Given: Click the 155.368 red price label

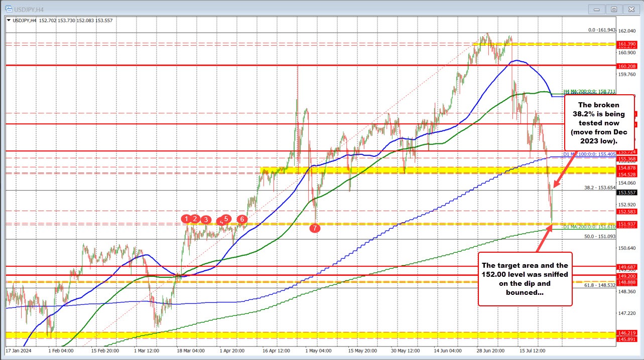Looking at the screenshot, I should point(627,159).
